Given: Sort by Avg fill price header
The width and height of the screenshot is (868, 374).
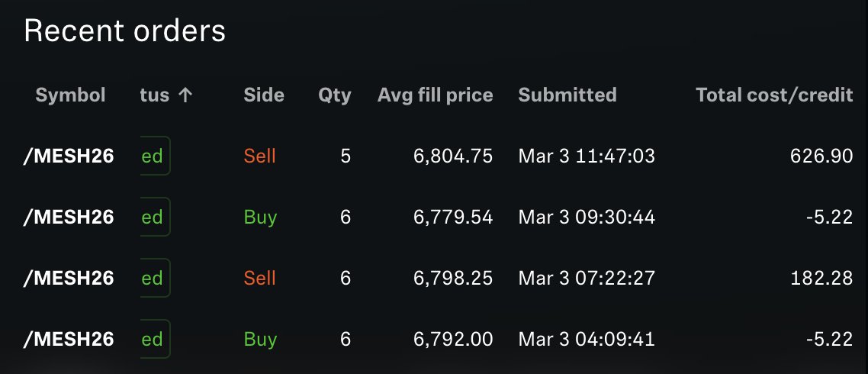Looking at the screenshot, I should tap(435, 95).
